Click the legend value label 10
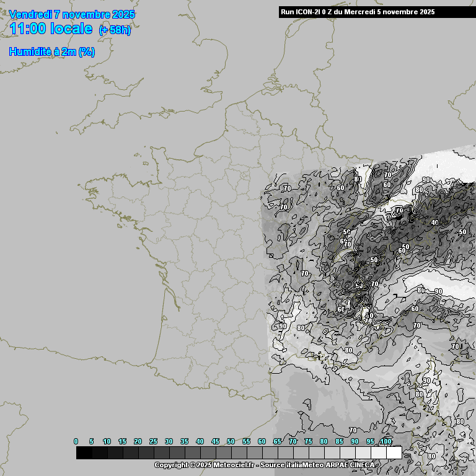 (x=107, y=441)
